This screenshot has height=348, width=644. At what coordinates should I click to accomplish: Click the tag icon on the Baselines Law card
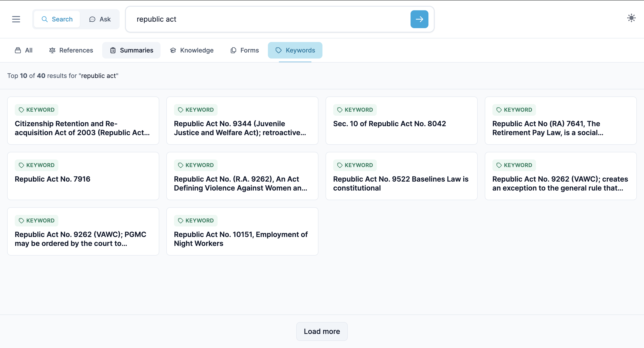click(340, 165)
